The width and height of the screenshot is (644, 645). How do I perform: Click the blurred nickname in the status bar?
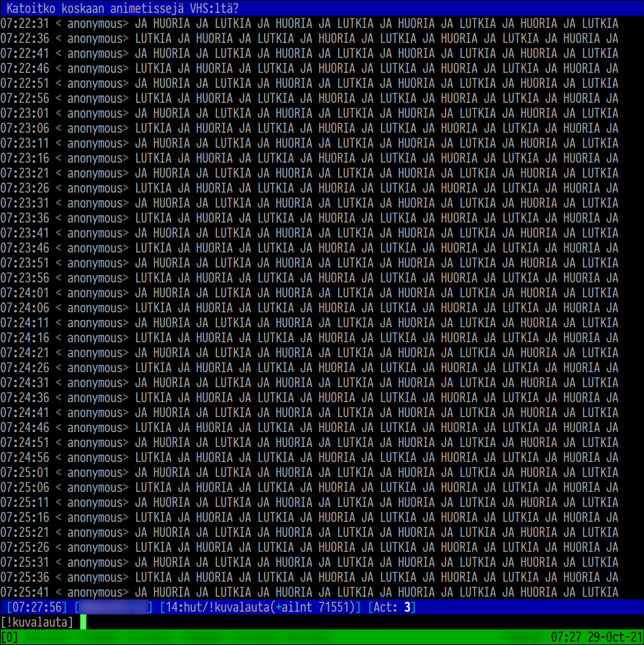pos(113,607)
